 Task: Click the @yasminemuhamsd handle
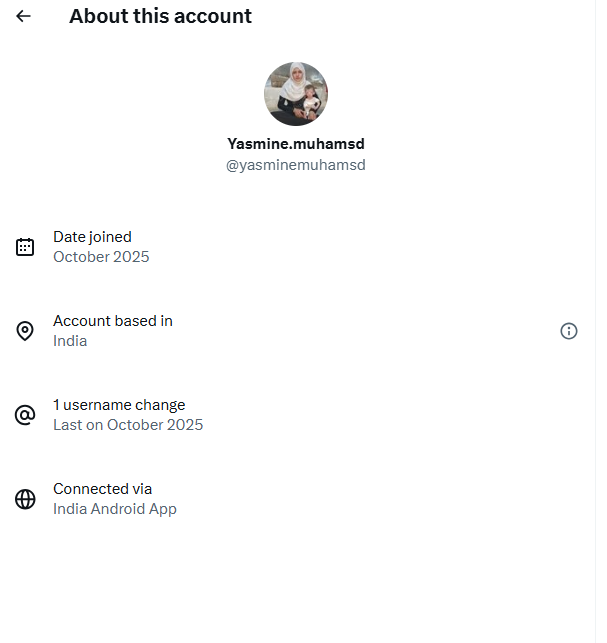[x=296, y=165]
